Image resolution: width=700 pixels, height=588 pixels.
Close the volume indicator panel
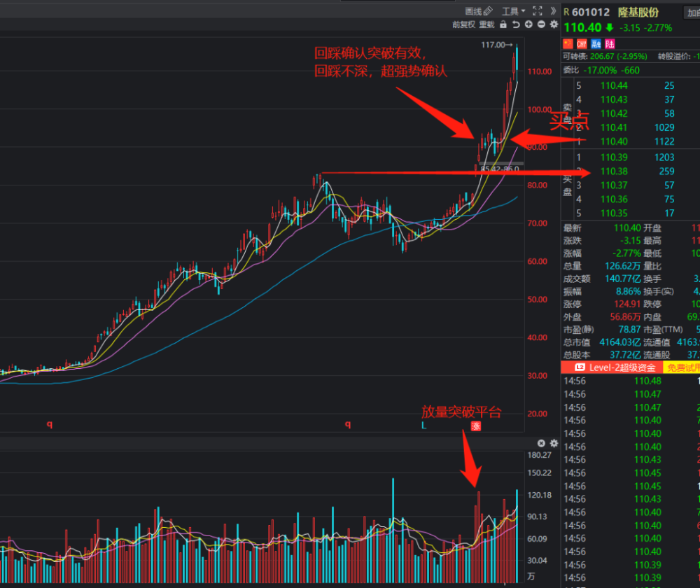pos(541,443)
